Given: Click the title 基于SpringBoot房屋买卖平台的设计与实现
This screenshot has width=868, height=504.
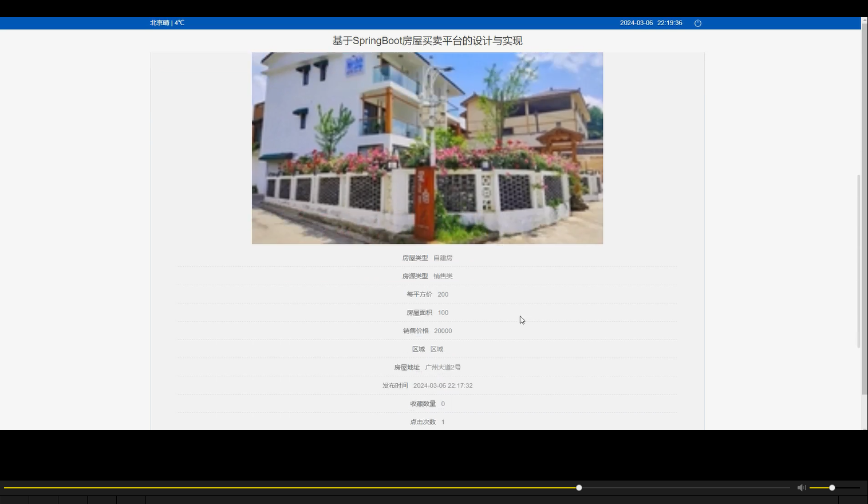Looking at the screenshot, I should (x=427, y=41).
